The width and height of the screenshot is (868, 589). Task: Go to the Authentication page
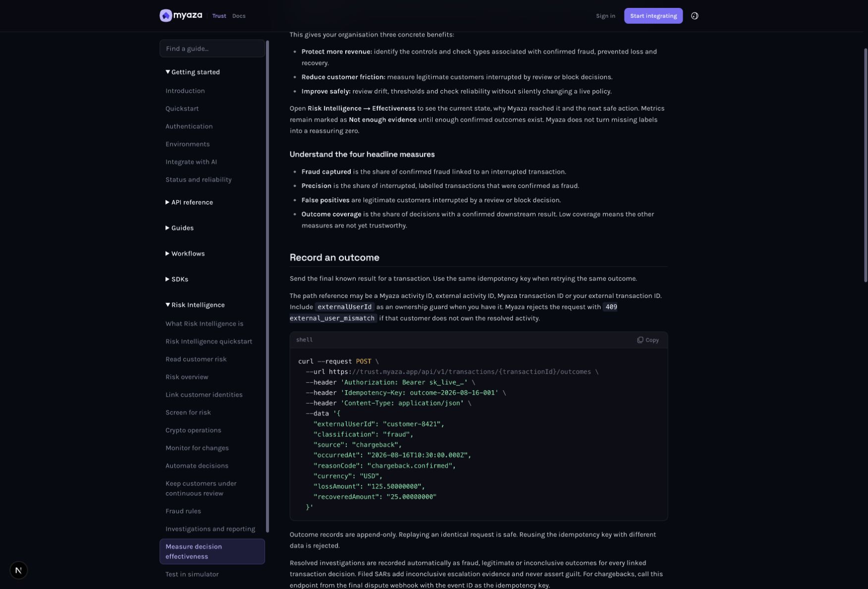189,126
